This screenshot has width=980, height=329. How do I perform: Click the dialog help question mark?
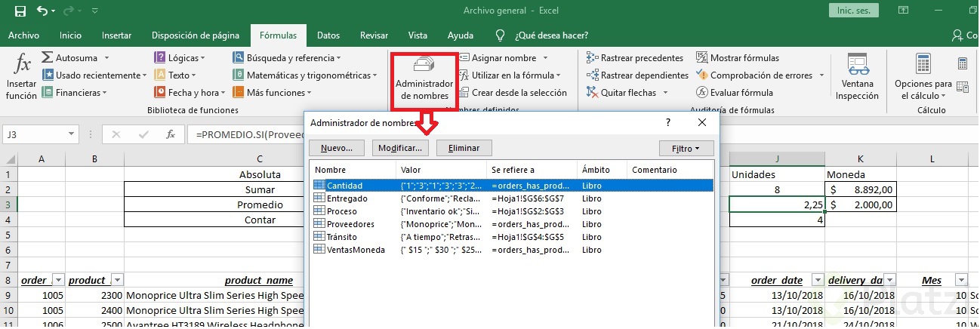(667, 122)
